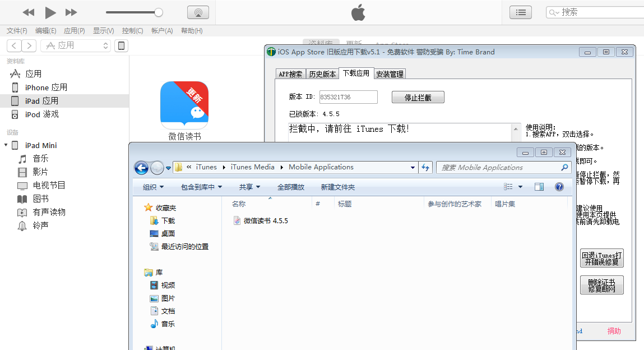Screen dimensions: 644x350
Task: Open the 包含到库中 dropdown
Action: coord(201,187)
